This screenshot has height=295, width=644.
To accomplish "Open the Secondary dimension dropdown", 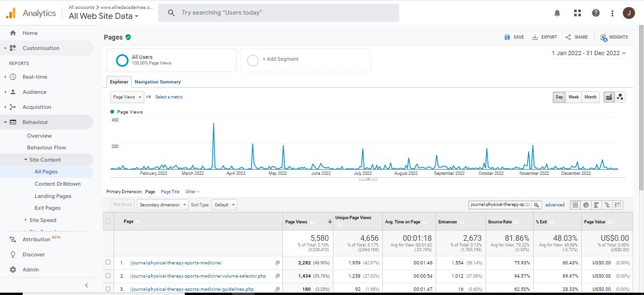I will 162,205.
